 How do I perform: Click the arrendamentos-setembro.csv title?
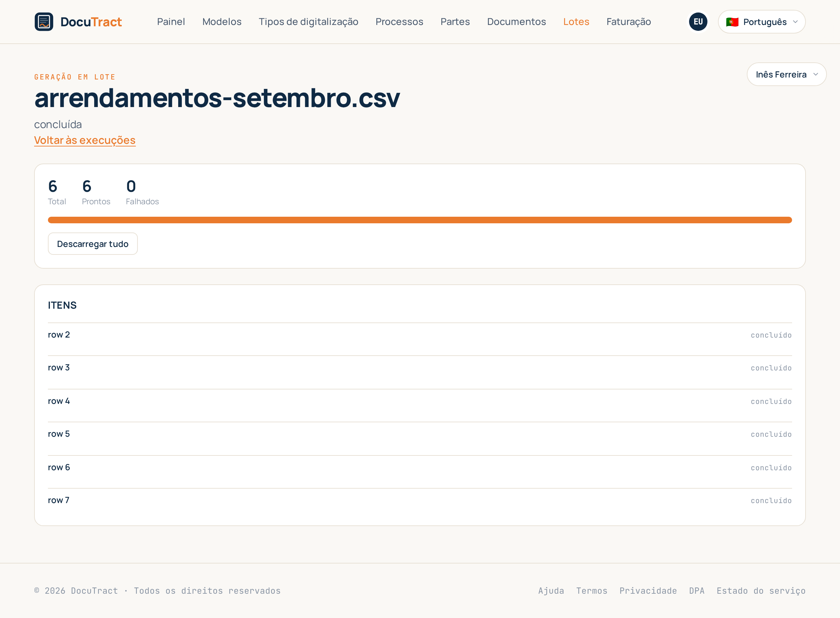(217, 98)
